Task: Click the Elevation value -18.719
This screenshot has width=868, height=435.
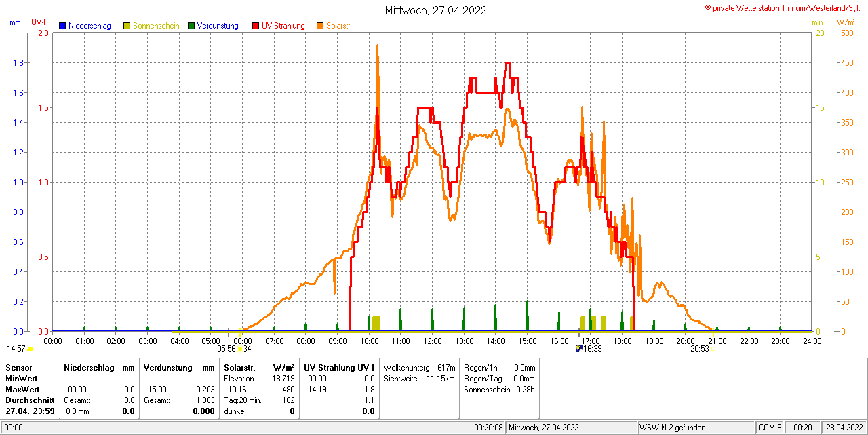Action: (x=282, y=379)
